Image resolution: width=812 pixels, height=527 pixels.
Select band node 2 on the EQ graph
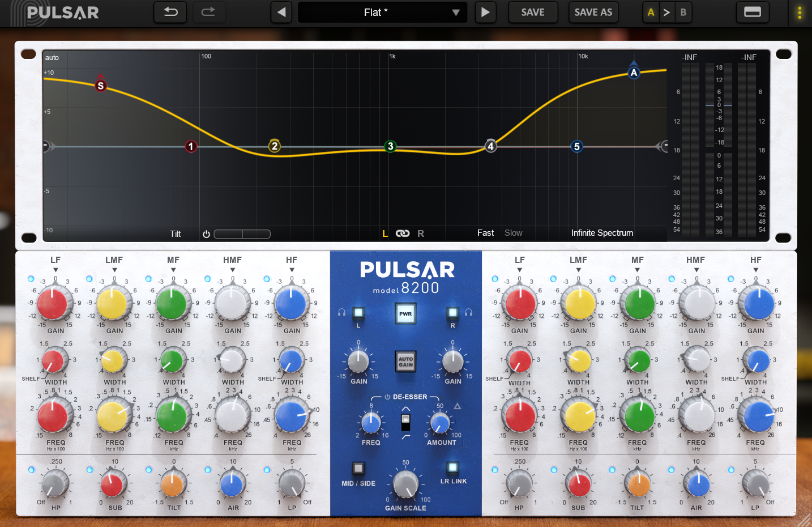click(x=275, y=146)
